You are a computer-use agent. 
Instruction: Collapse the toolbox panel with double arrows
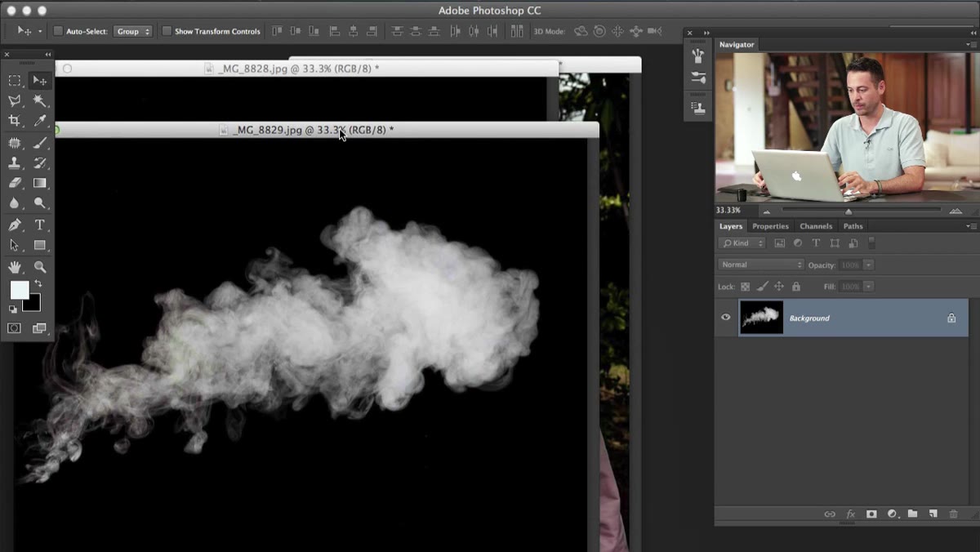47,55
